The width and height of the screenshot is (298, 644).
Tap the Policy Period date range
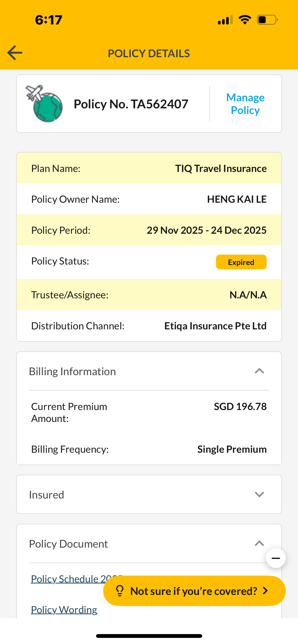[207, 230]
